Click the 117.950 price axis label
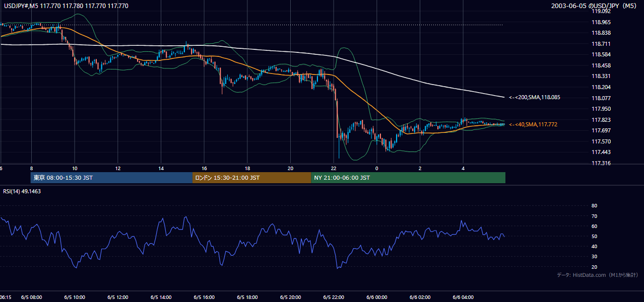644x302 pixels. pos(601,109)
